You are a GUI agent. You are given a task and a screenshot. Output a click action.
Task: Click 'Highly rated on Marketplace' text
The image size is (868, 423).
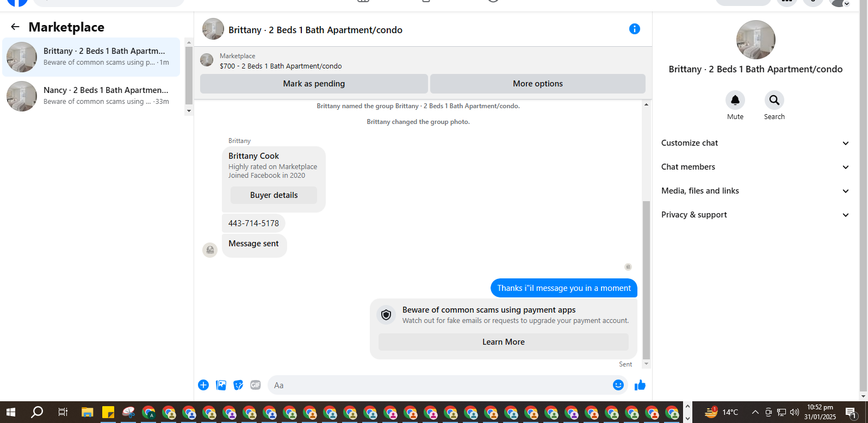(272, 167)
